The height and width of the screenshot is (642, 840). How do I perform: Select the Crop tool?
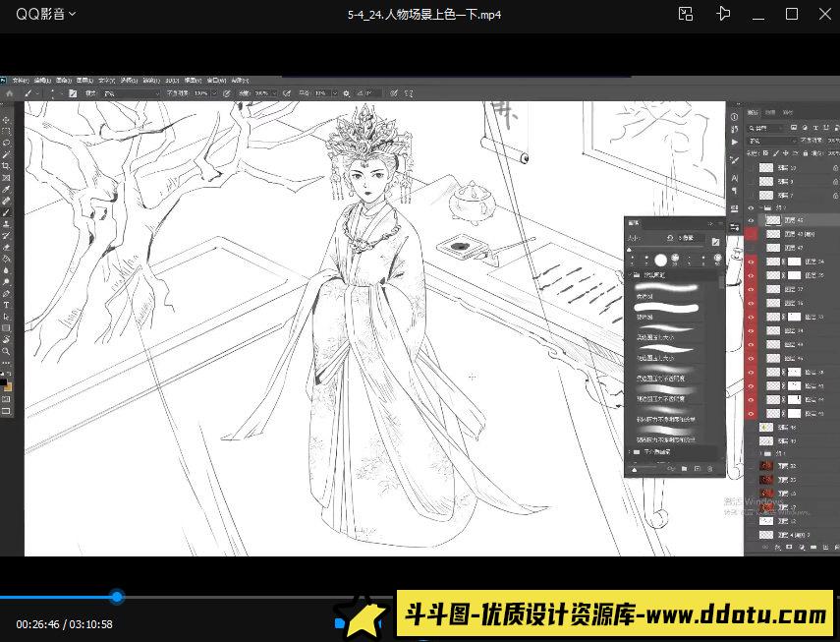[6, 165]
